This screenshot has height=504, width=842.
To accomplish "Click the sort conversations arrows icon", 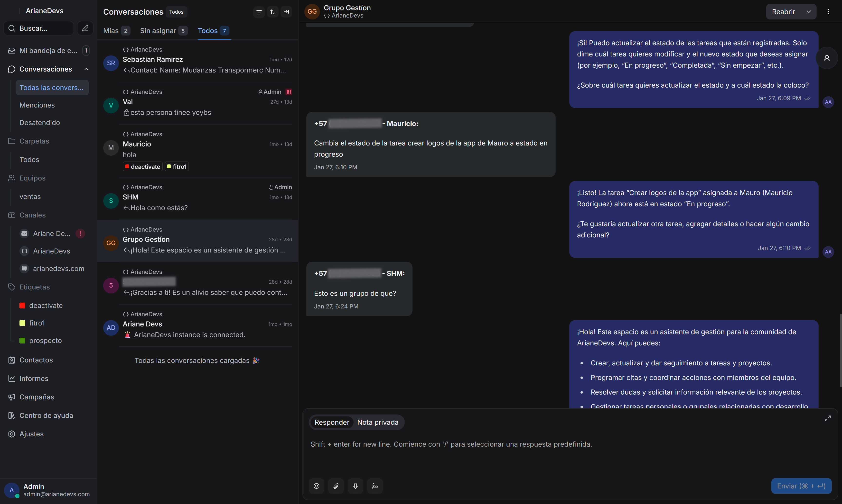I will click(273, 12).
